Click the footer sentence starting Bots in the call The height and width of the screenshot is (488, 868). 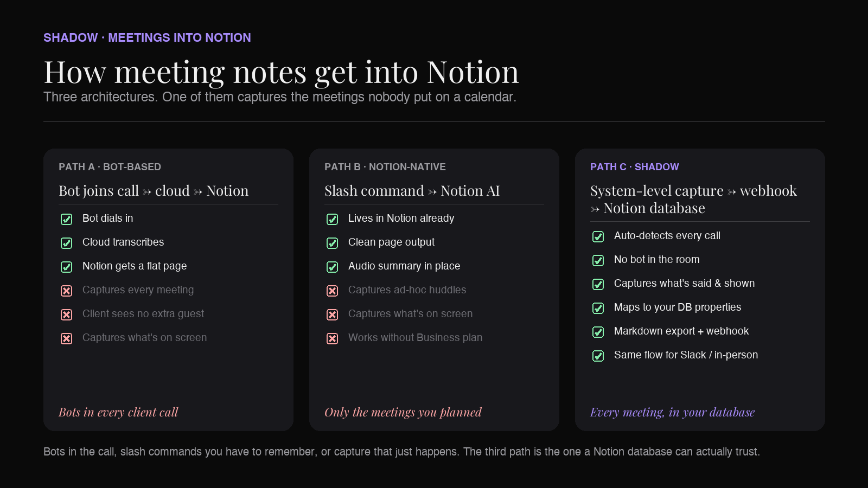[401, 452]
